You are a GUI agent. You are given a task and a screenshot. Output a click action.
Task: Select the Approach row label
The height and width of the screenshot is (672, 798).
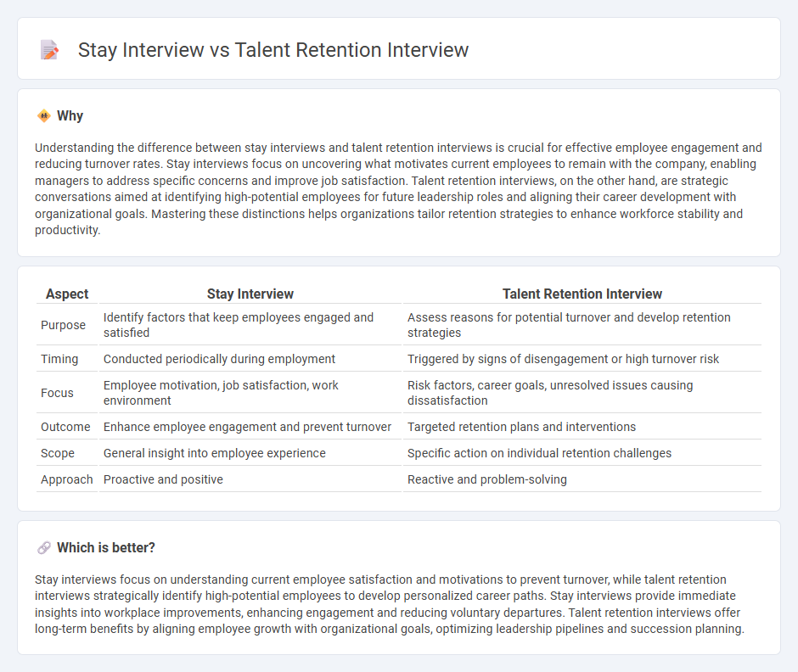(x=67, y=479)
